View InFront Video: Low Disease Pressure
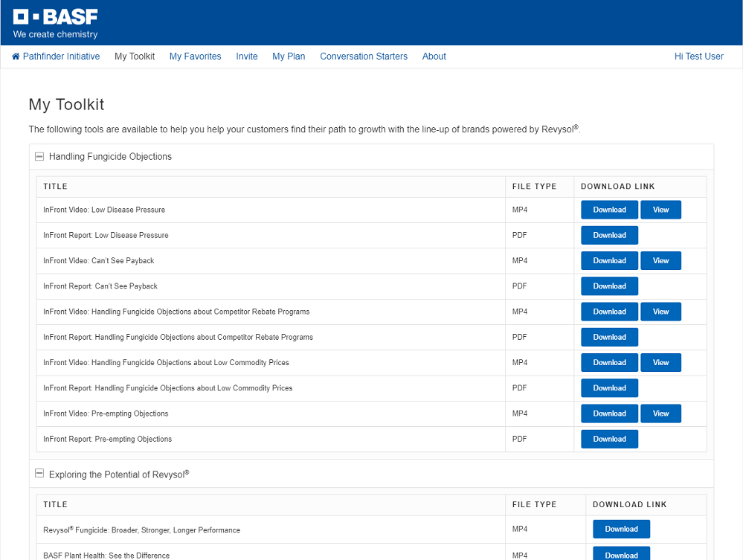Screen dimensions: 743x560 point(660,210)
